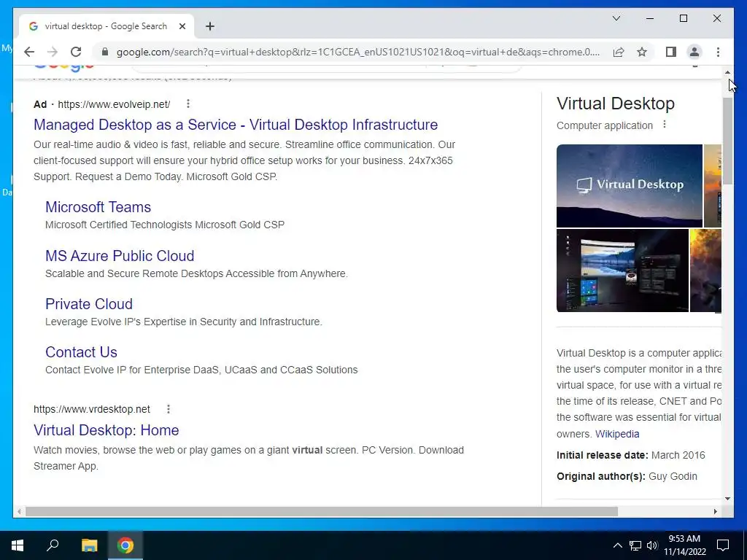The image size is (747, 560).
Task: Click the vertical scrollbar up arrow
Action: (x=727, y=72)
